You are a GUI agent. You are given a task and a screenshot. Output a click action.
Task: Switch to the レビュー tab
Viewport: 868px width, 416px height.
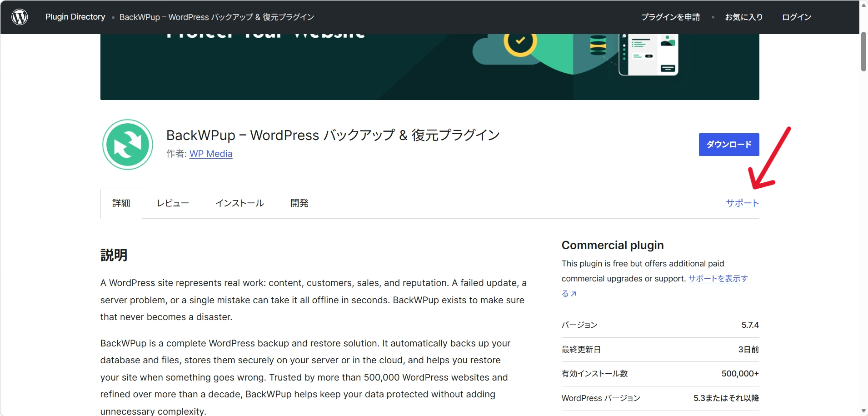pyautogui.click(x=173, y=203)
